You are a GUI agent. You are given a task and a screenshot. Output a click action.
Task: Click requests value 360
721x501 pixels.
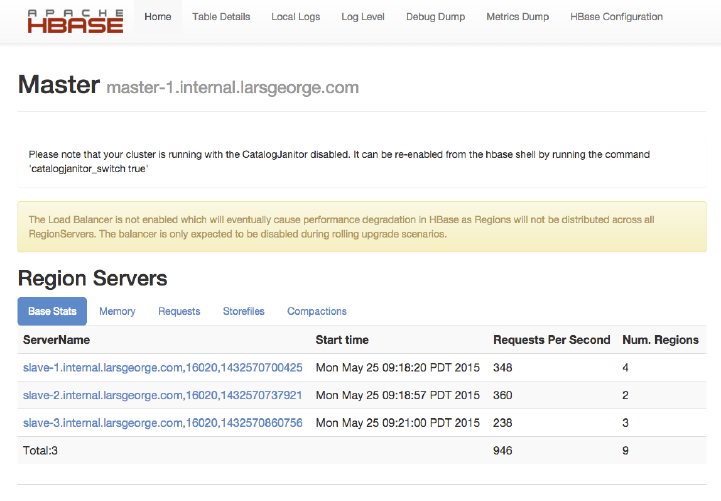[503, 395]
